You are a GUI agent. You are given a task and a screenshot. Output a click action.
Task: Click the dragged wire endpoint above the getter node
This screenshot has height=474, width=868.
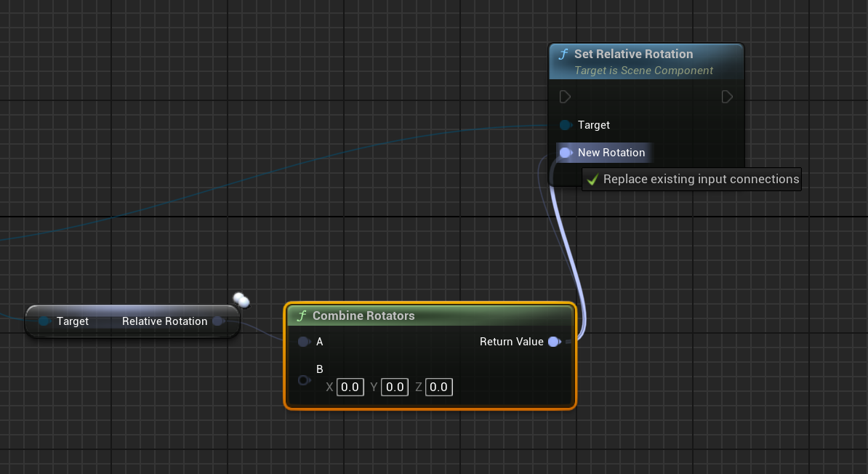(241, 299)
